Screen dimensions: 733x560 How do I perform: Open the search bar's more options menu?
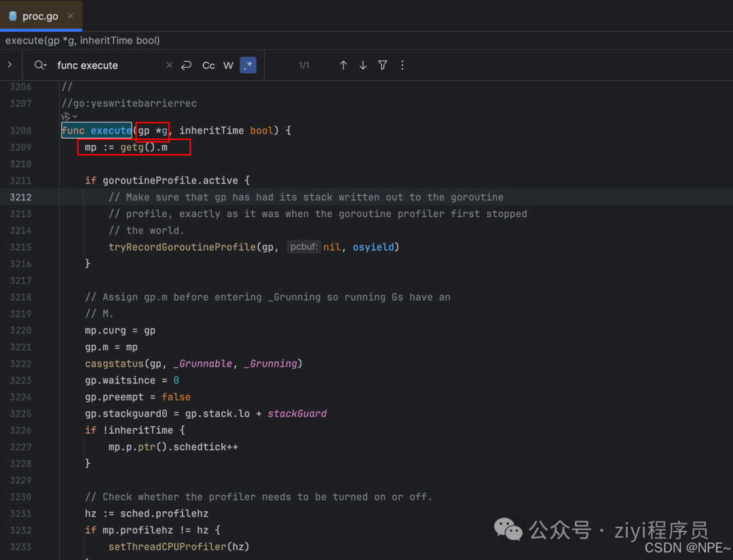coord(402,65)
